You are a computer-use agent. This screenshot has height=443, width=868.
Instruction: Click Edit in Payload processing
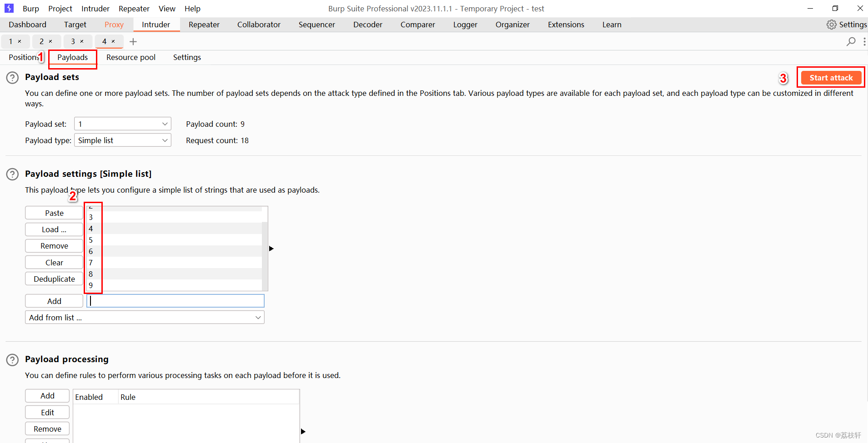(47, 413)
